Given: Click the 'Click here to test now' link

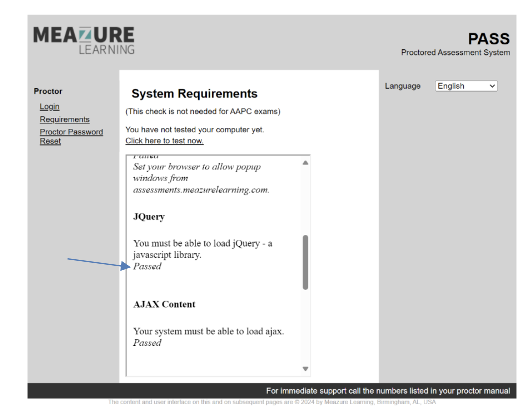Looking at the screenshot, I should click(x=164, y=141).
